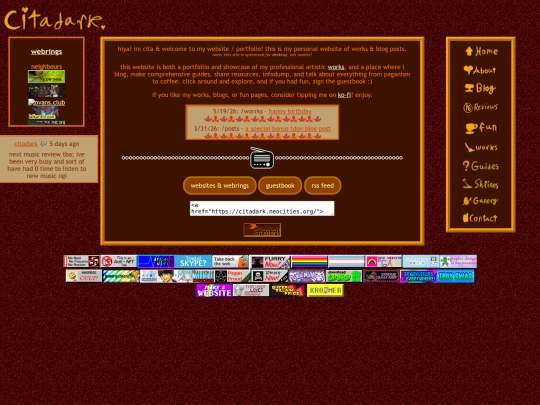The height and width of the screenshot is (405, 540).
Task: Open the Gallery nav item
Action: coord(480,200)
